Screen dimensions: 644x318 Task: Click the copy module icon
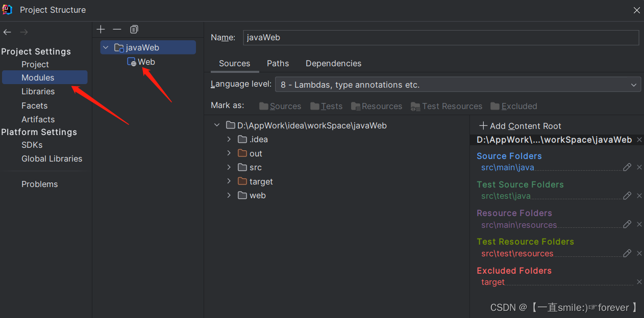(x=134, y=30)
